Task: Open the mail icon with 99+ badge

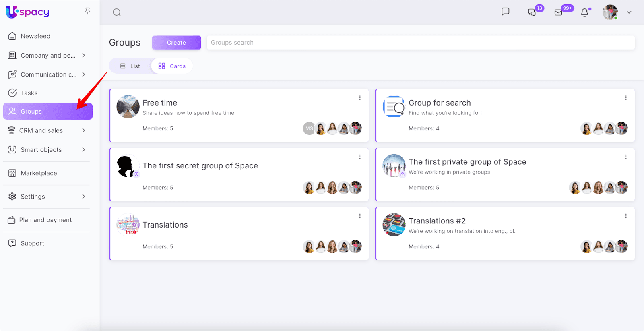Action: pyautogui.click(x=558, y=12)
